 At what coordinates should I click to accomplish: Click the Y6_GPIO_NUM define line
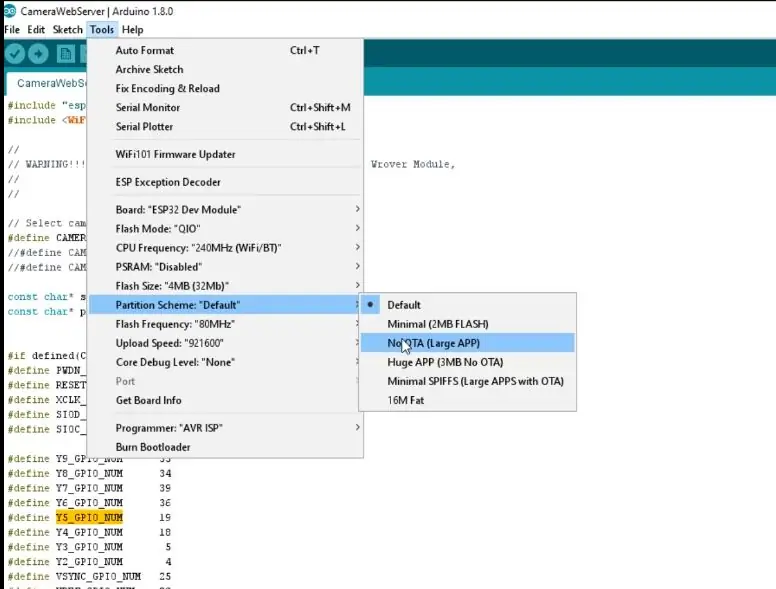[x=89, y=503]
